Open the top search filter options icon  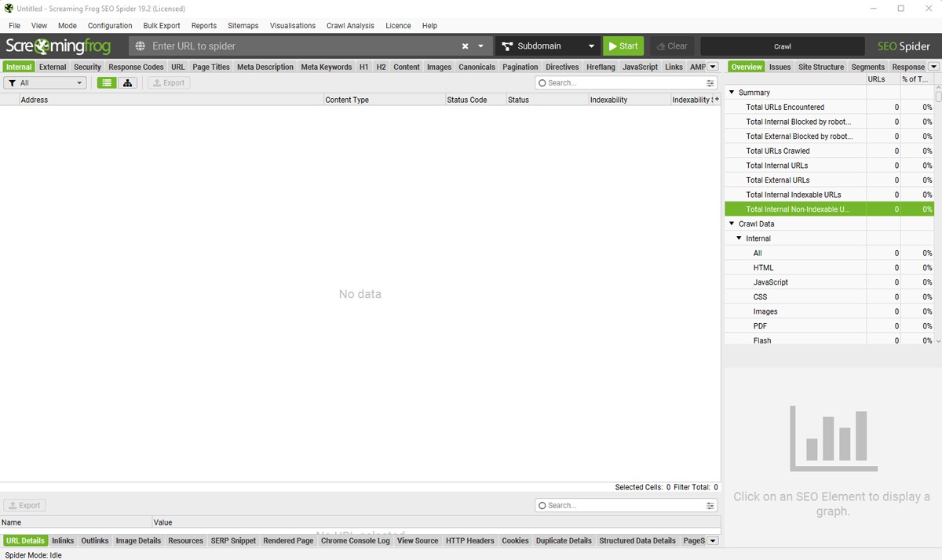pyautogui.click(x=710, y=83)
